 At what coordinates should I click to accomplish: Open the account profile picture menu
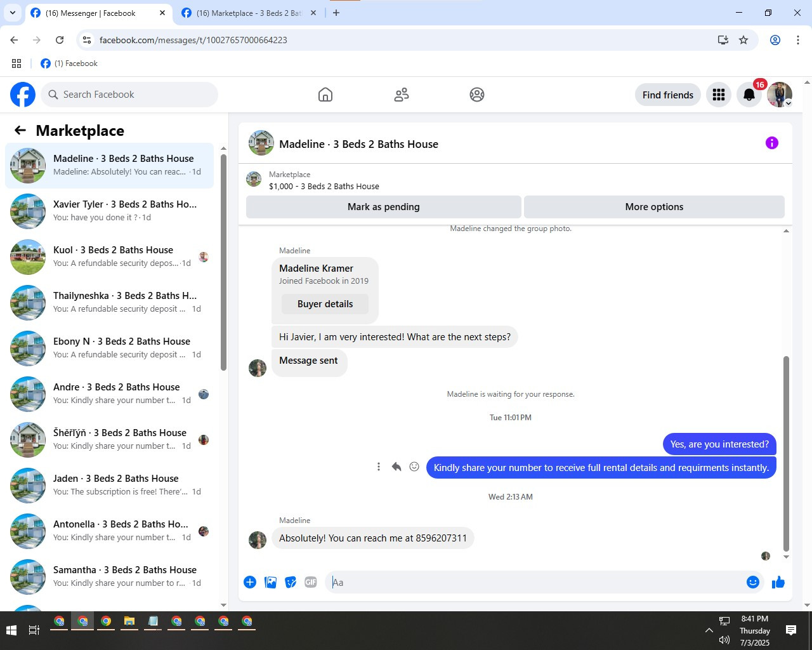coord(780,95)
